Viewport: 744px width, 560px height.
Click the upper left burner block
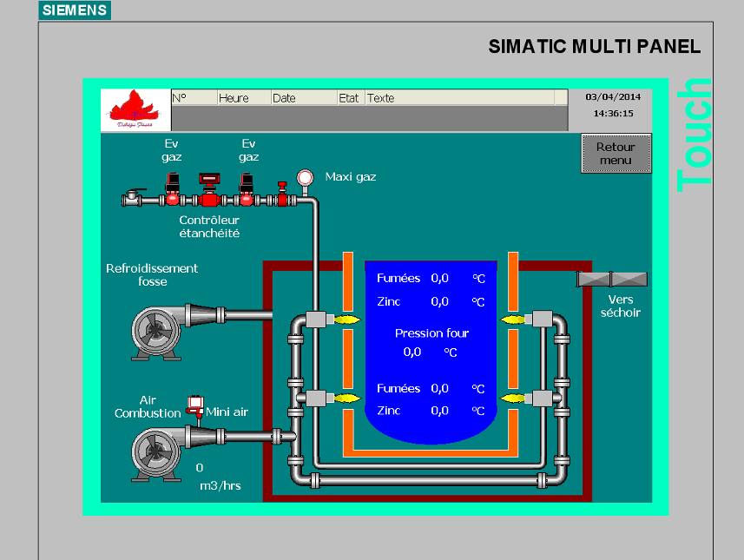click(316, 319)
